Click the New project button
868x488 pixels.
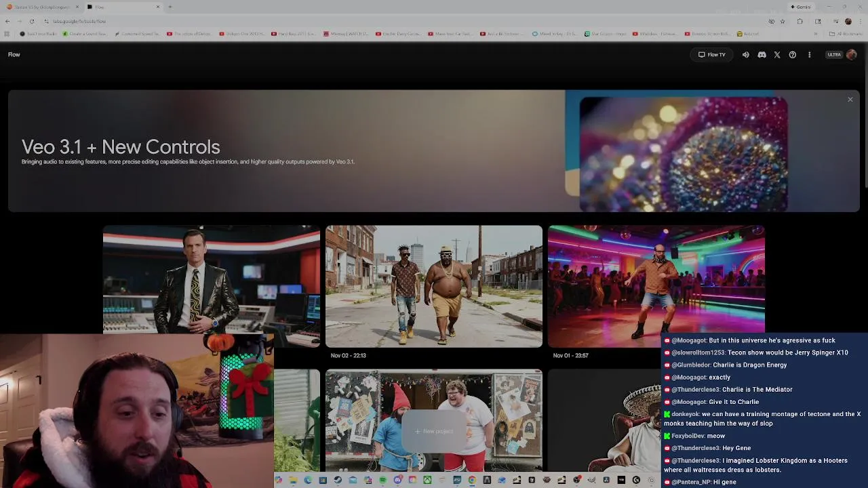pos(434,431)
